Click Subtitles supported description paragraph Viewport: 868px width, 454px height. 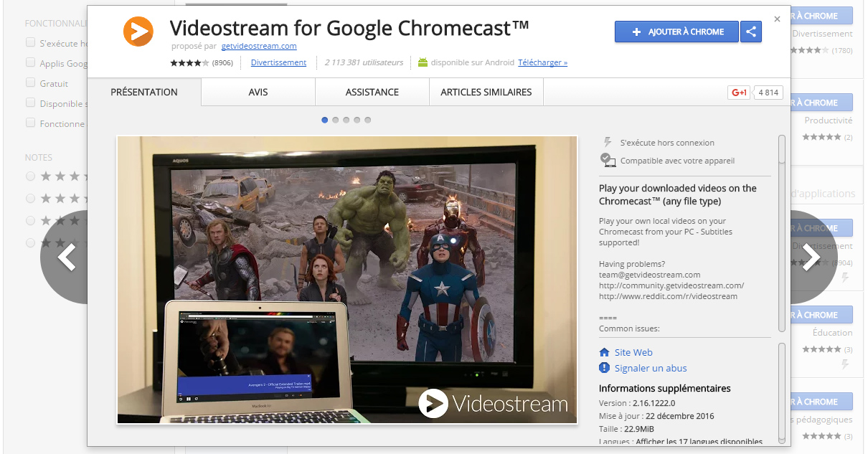[x=666, y=232]
